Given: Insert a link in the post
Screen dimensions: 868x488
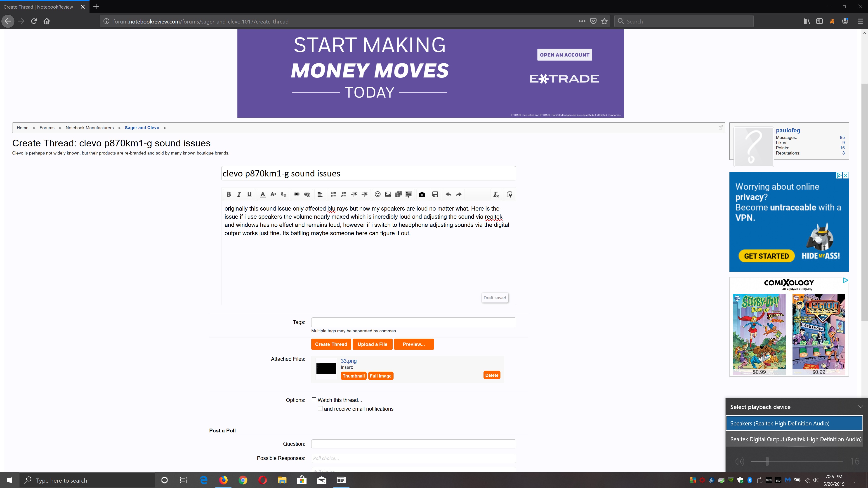Looking at the screenshot, I should (x=297, y=194).
